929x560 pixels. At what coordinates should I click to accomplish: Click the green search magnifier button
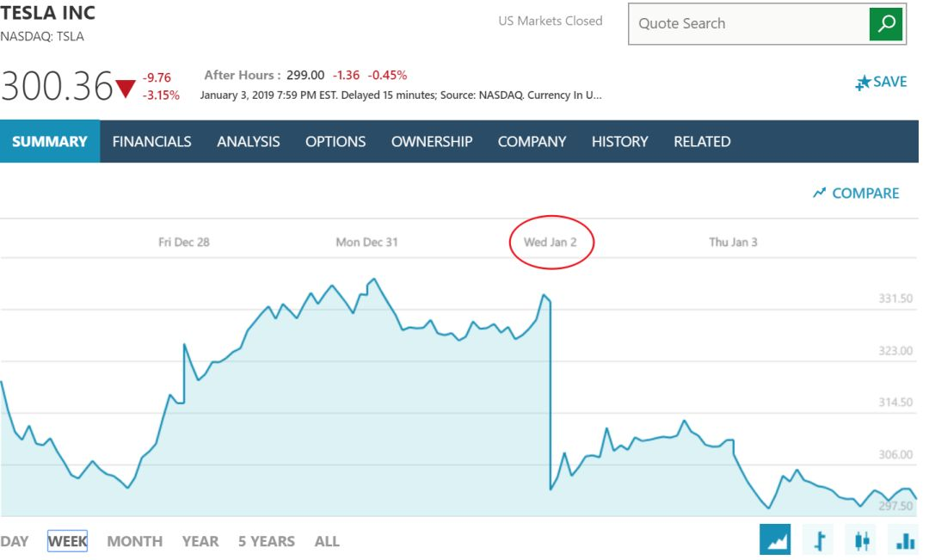coord(886,24)
